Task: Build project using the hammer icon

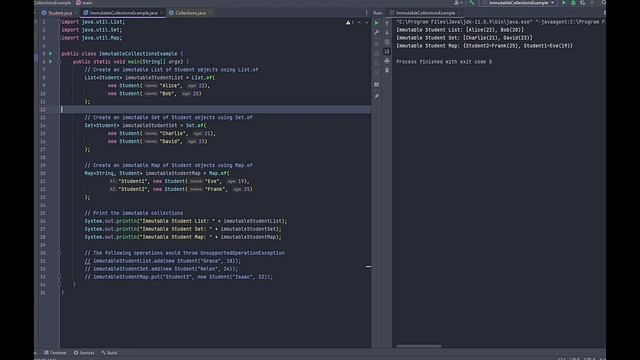Action: [x=472, y=3]
